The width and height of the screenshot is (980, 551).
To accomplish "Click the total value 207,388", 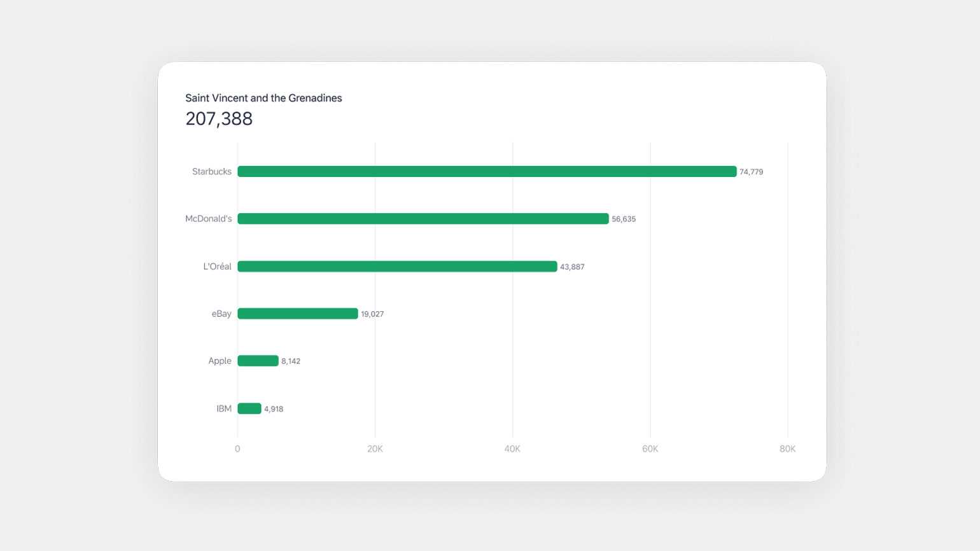I will (x=219, y=119).
